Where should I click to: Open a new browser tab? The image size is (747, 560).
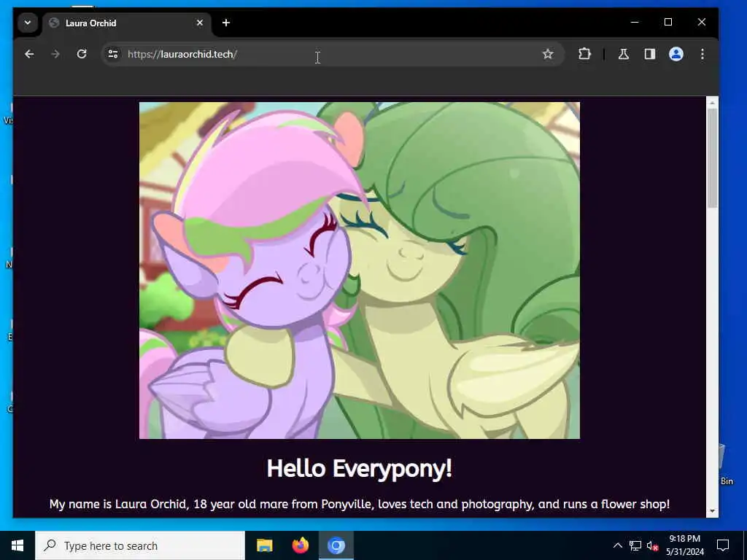click(226, 23)
